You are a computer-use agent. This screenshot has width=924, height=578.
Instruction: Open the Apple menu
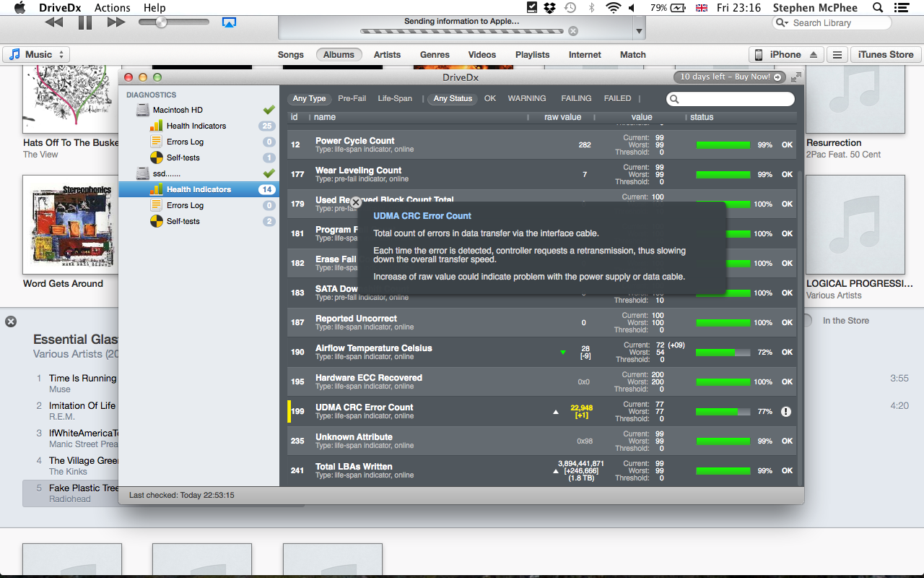pyautogui.click(x=19, y=7)
